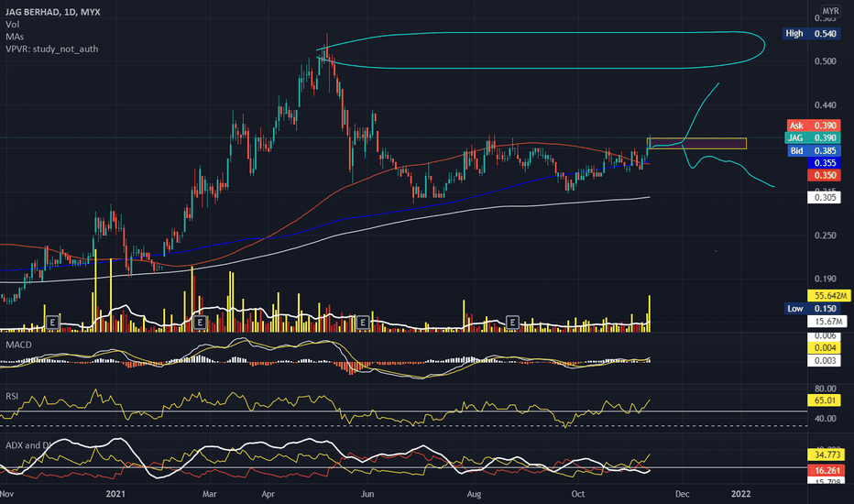Click the RSI 65.01 value tag
854x504 pixels.
[824, 400]
